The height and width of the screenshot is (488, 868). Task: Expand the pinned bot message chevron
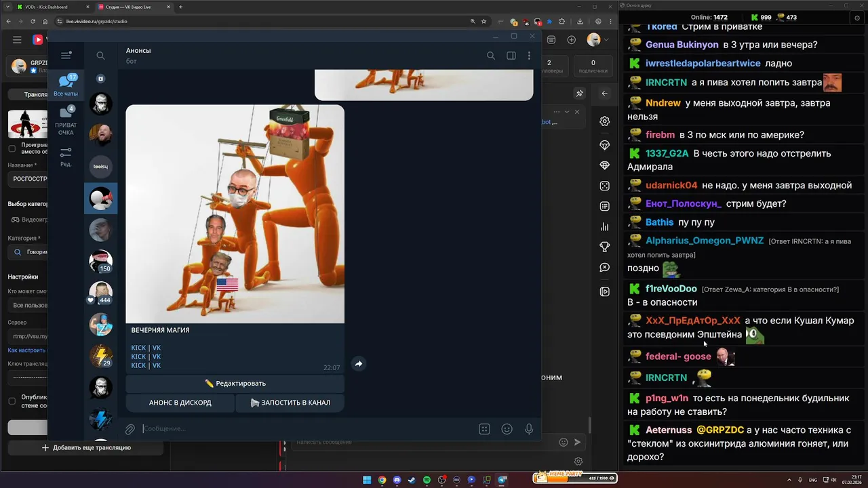(x=568, y=112)
